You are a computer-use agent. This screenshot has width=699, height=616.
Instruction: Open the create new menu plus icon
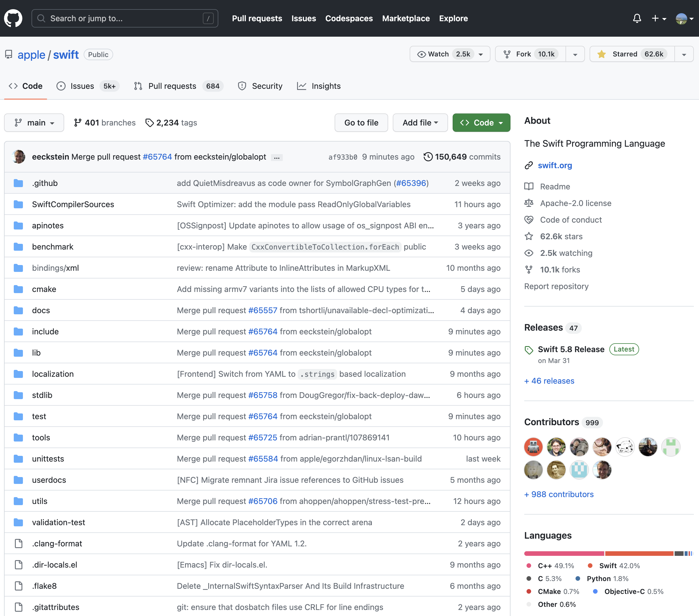tap(655, 18)
